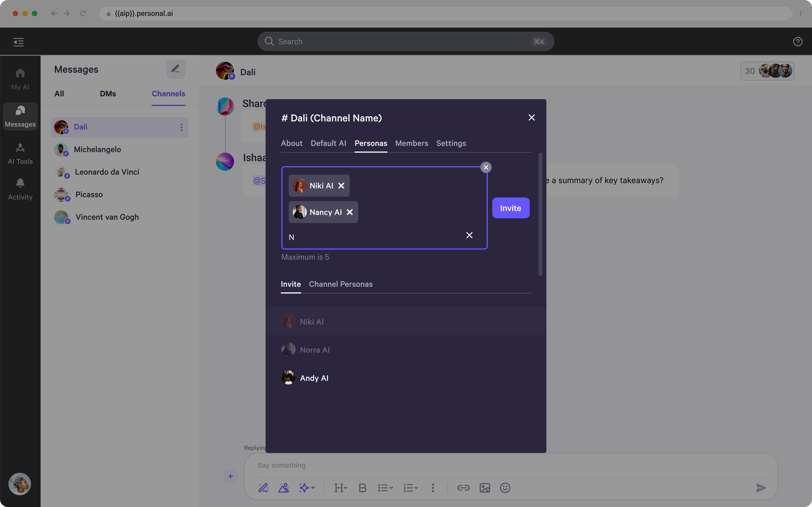Open the emoji picker
Screen dimensions: 812x507
(505, 487)
